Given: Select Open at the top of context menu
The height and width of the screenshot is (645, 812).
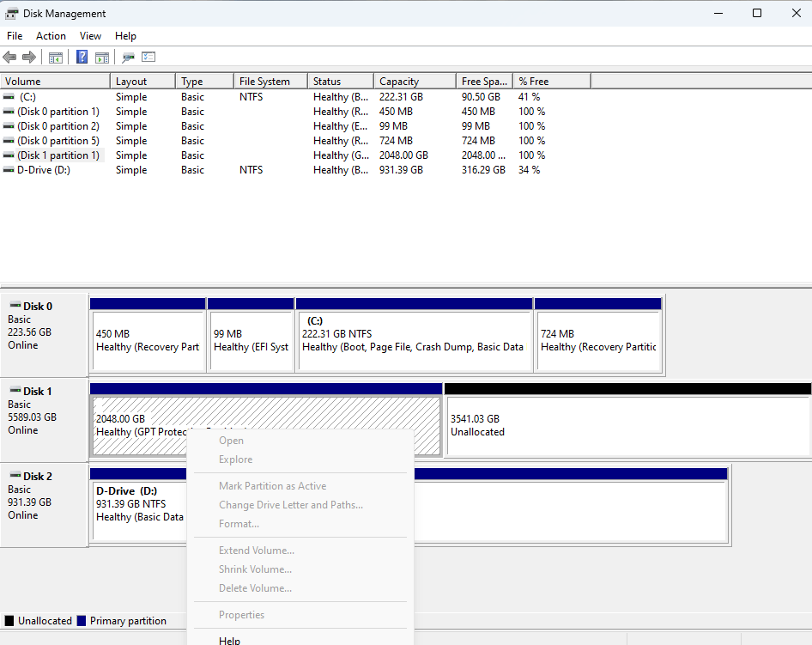Looking at the screenshot, I should (231, 440).
